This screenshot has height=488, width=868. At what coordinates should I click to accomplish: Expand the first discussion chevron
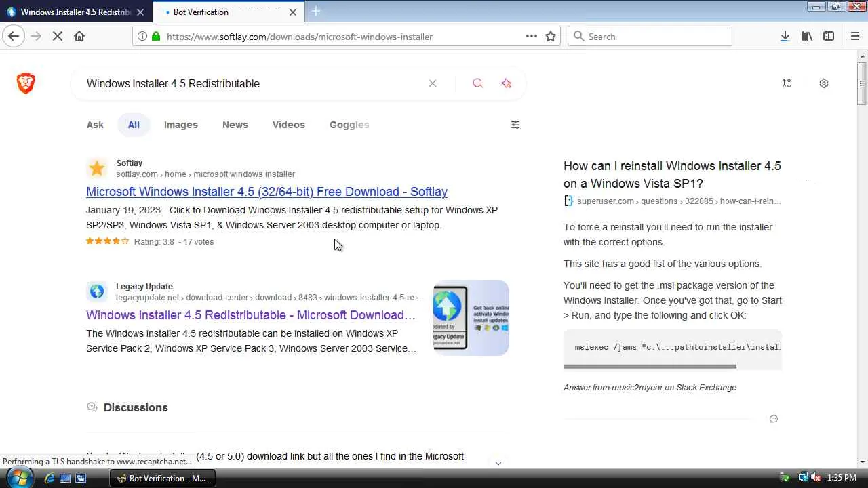[498, 463]
